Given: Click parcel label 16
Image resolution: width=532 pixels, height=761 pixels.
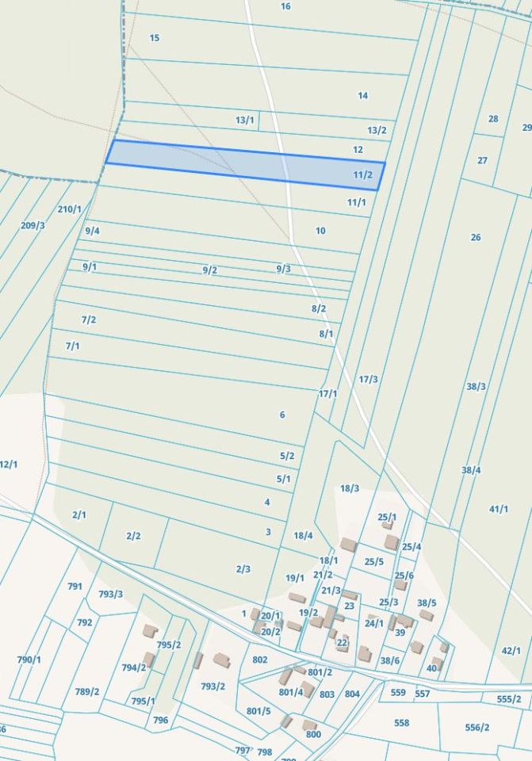Looking at the screenshot, I should [x=285, y=6].
